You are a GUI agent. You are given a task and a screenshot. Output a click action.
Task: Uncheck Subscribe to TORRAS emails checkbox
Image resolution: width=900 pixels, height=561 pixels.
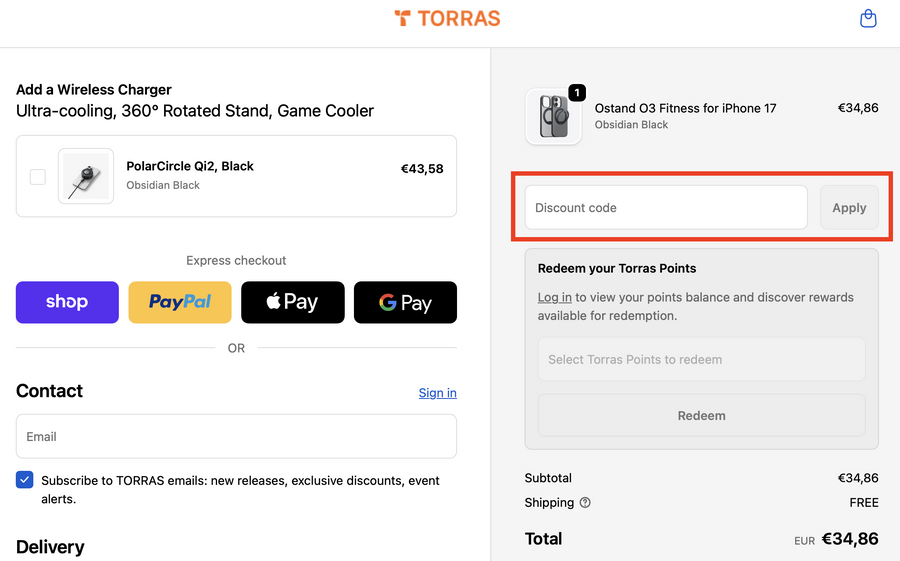[x=25, y=480]
